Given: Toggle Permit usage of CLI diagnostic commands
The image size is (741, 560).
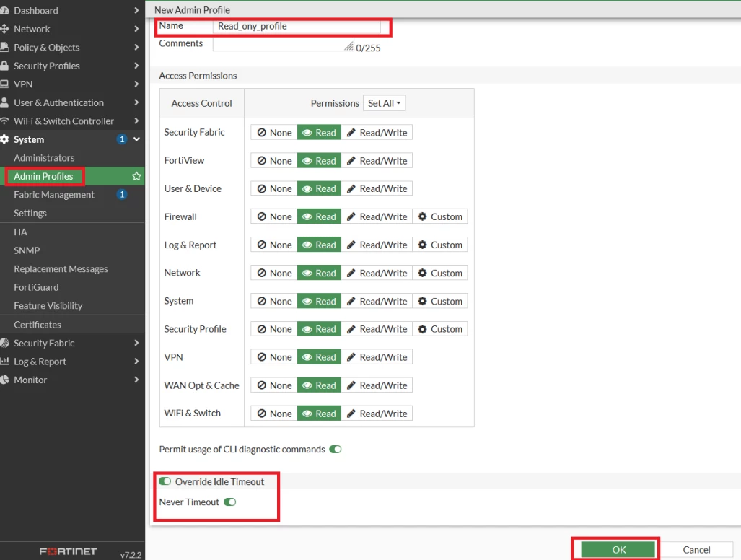Looking at the screenshot, I should click(x=336, y=450).
